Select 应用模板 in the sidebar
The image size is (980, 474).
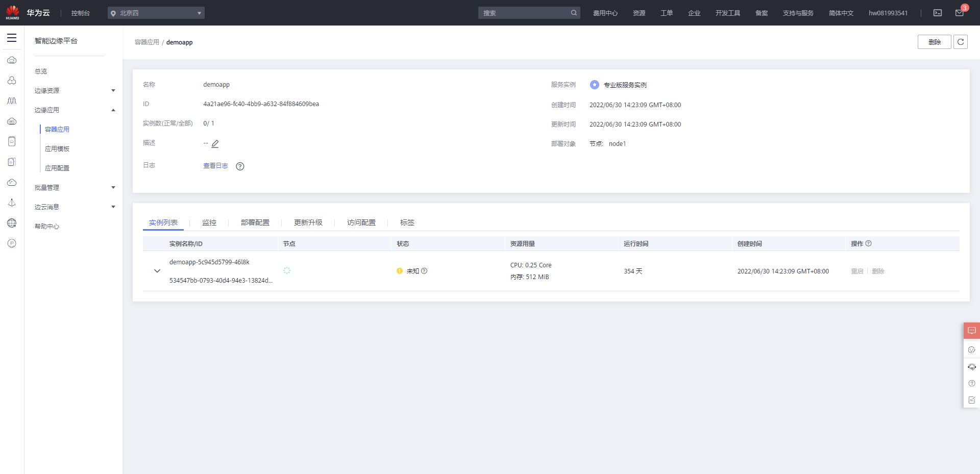[x=57, y=149]
